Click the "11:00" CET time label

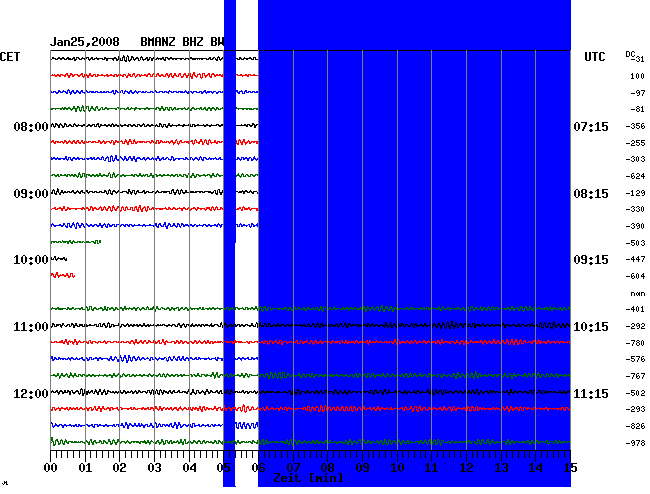pos(31,327)
